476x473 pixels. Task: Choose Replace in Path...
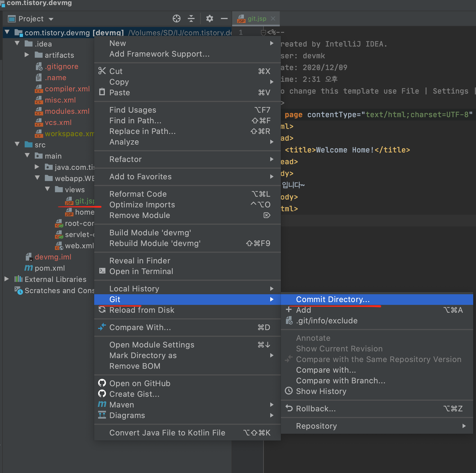[187, 131]
